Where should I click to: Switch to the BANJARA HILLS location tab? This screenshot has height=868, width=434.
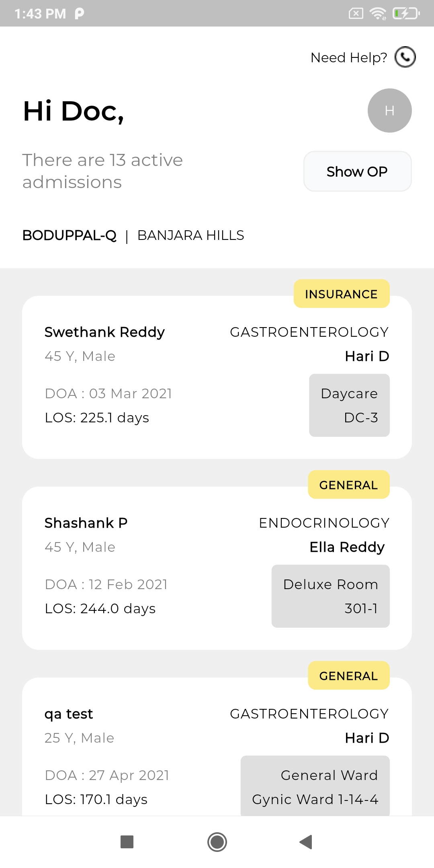(x=190, y=235)
